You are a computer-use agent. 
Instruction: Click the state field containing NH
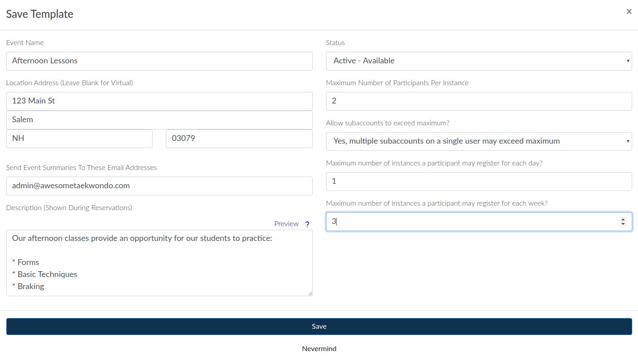[79, 139]
